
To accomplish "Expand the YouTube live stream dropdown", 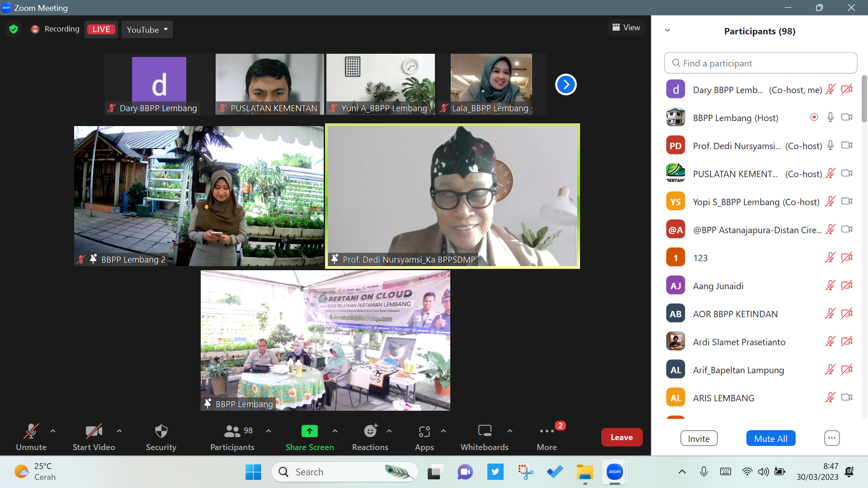I will click(147, 29).
